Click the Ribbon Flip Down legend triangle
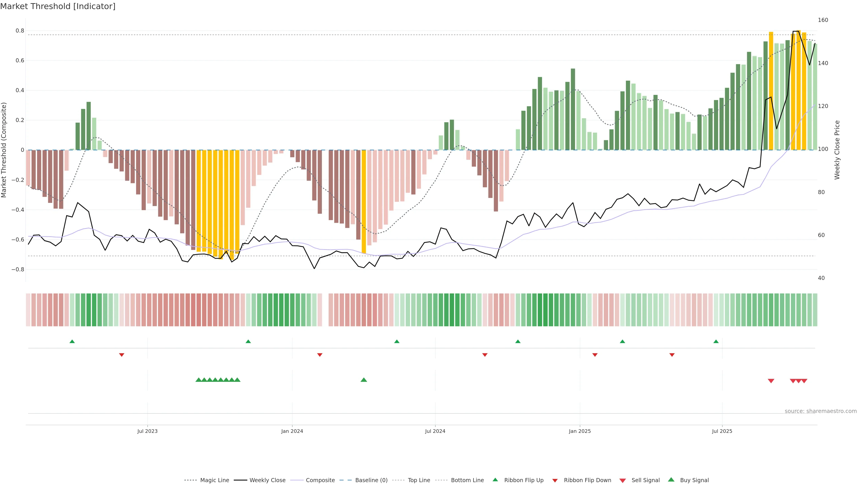The width and height of the screenshot is (868, 488). coord(555,480)
